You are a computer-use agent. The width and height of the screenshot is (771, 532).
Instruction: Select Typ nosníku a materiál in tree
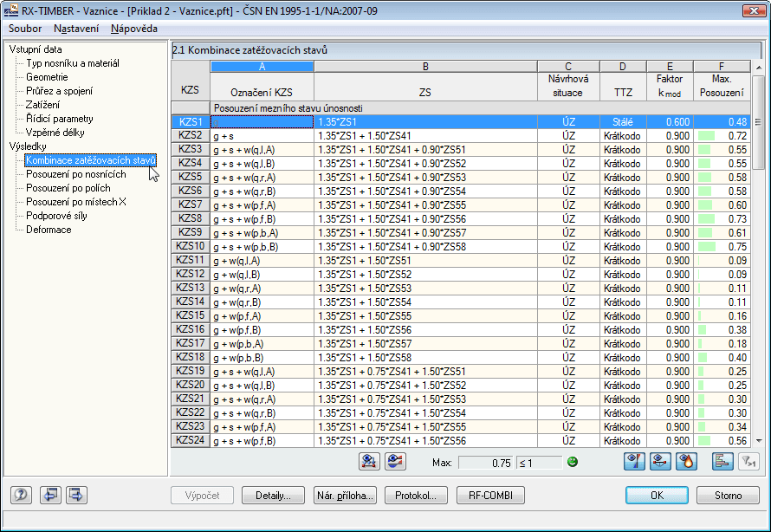click(x=73, y=63)
